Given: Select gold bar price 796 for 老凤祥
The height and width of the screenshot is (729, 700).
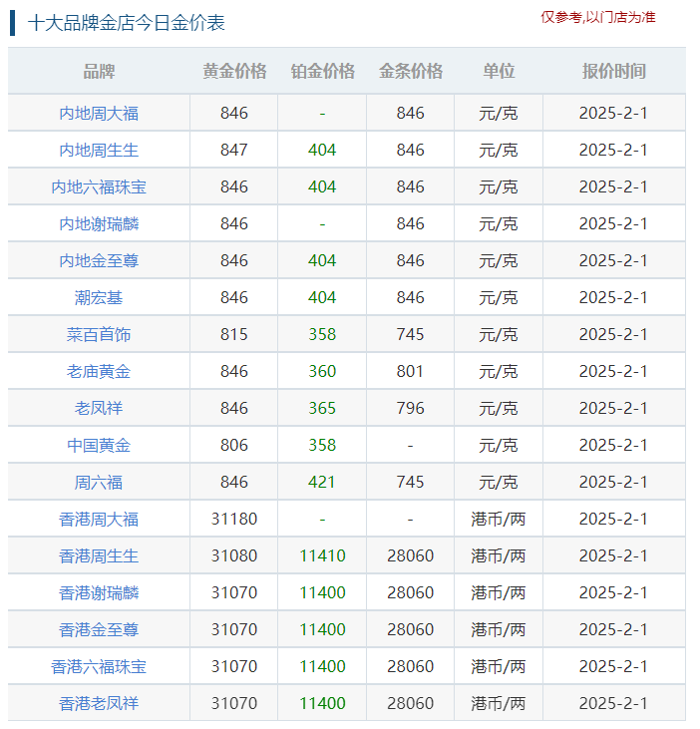Looking at the screenshot, I should click(x=411, y=408).
